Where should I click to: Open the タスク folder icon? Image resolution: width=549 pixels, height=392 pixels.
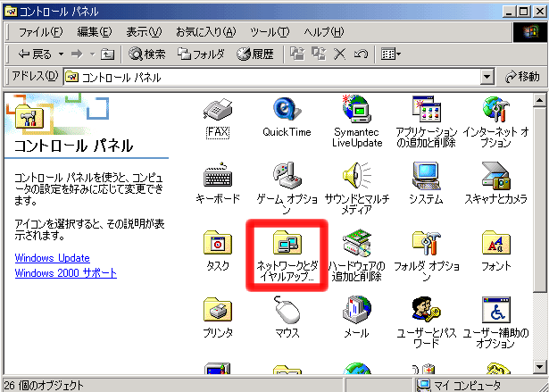point(218,250)
